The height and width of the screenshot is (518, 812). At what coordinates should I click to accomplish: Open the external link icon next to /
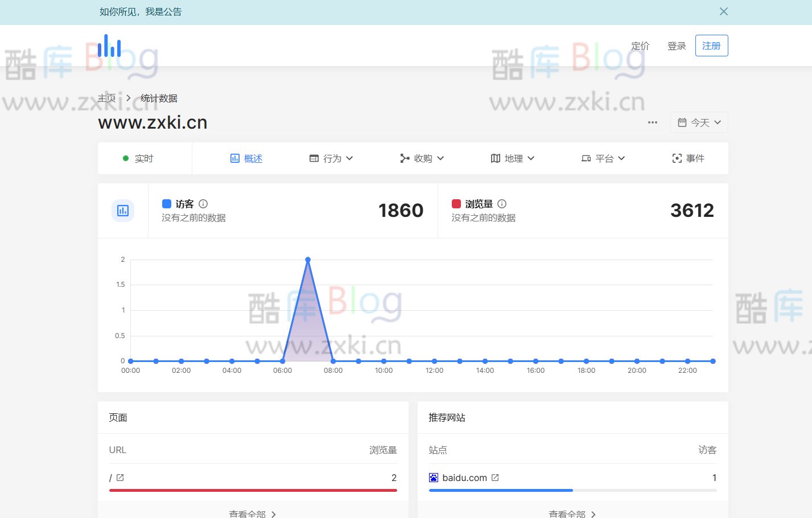119,478
